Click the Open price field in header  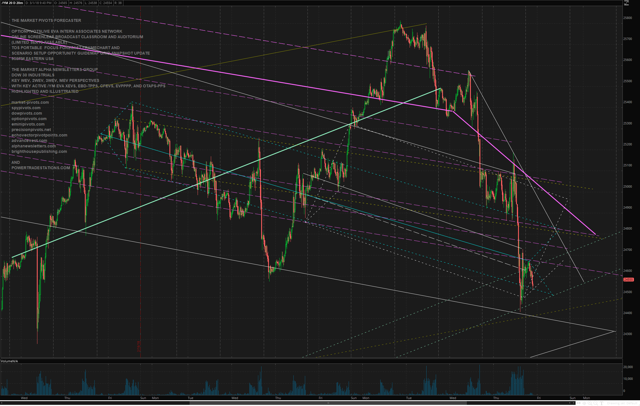(61, 2)
